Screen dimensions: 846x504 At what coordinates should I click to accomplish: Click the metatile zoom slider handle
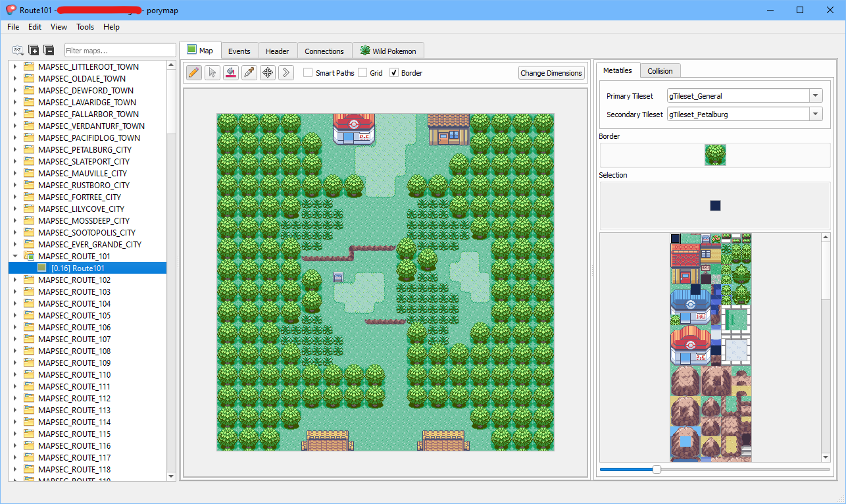coord(657,469)
